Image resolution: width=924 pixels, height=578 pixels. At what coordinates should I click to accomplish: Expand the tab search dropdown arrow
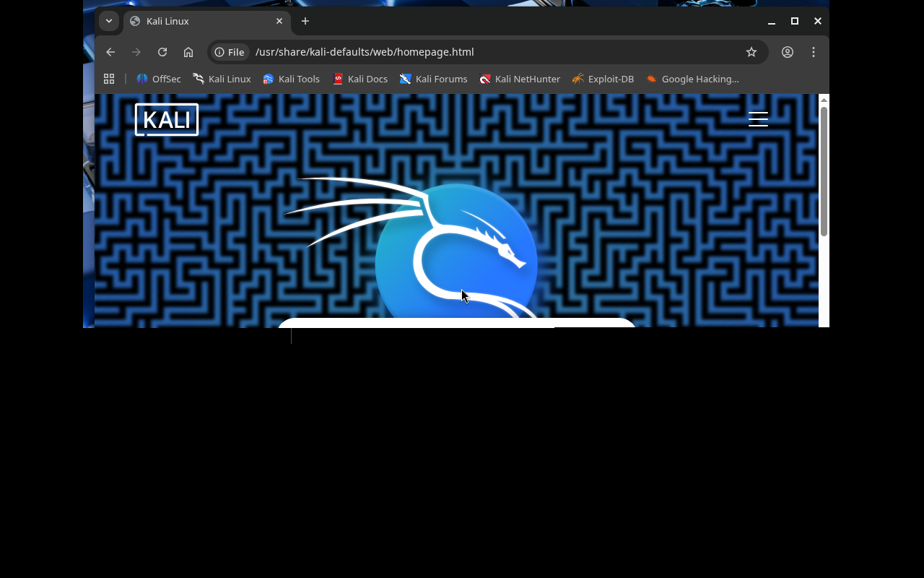click(109, 21)
